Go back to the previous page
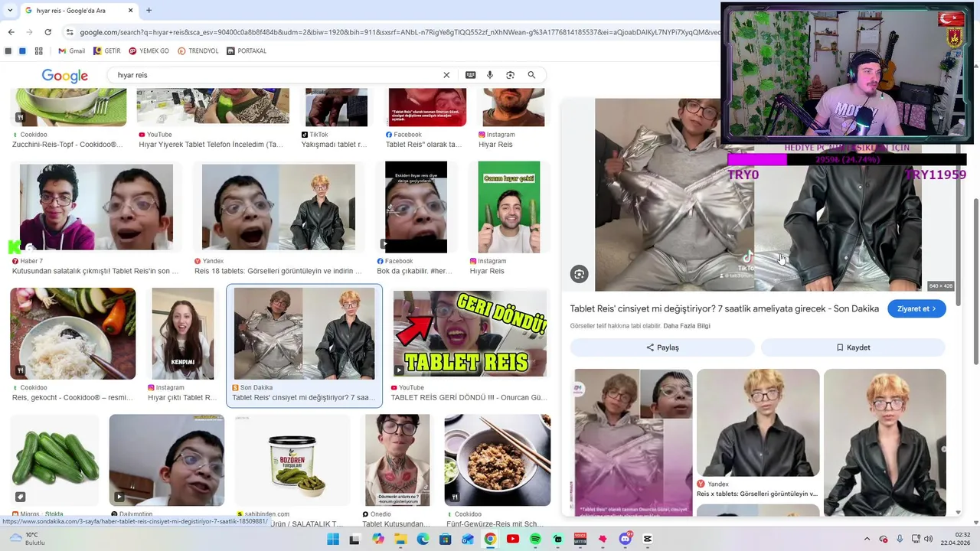Screen dimensions: 980x551 coord(11,32)
